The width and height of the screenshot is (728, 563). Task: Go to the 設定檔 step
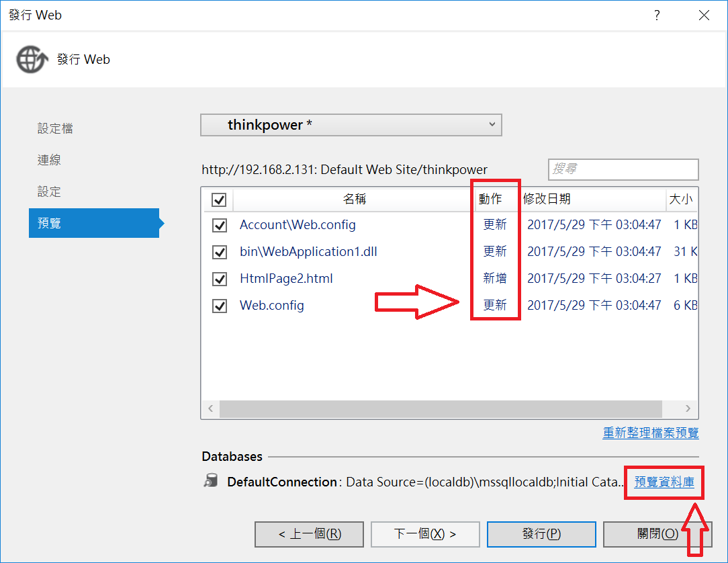[55, 128]
